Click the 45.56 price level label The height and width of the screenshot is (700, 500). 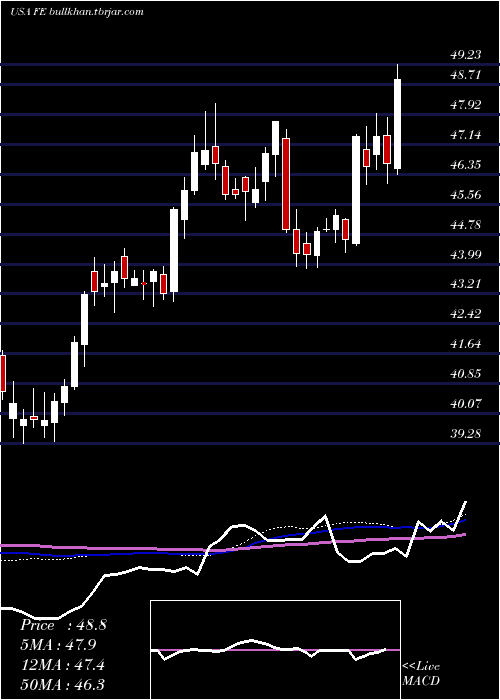(466, 194)
